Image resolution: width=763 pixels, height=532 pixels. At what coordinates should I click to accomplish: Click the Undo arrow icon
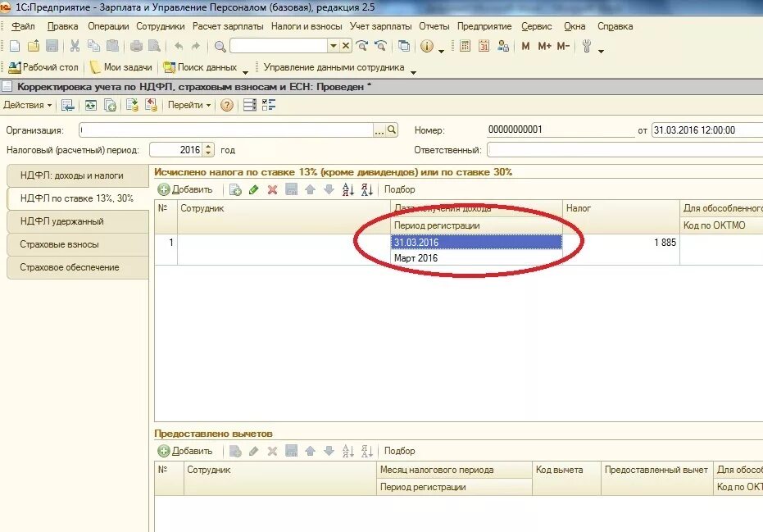pos(179,46)
